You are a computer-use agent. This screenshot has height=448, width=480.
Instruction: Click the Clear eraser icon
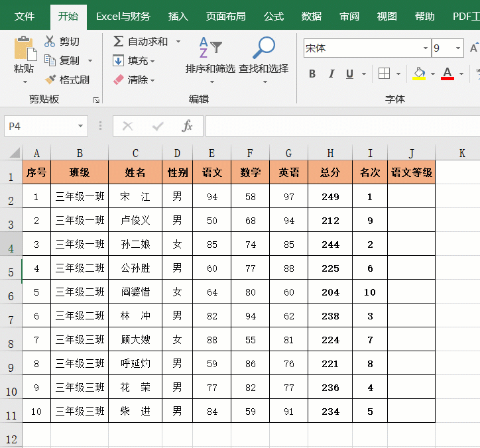click(119, 80)
